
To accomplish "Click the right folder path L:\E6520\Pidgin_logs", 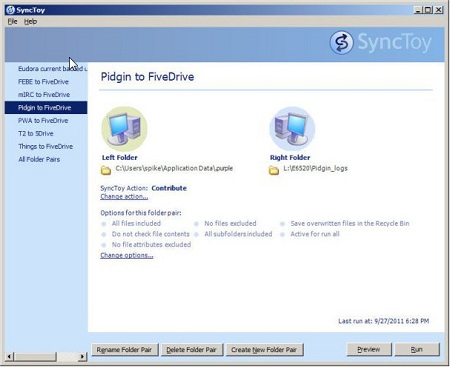I will coord(315,168).
